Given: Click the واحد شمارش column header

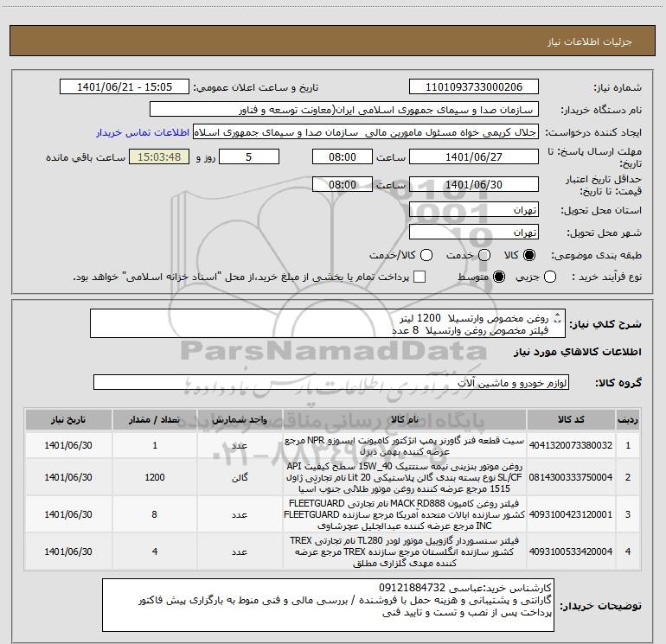Looking at the screenshot, I should (x=240, y=420).
